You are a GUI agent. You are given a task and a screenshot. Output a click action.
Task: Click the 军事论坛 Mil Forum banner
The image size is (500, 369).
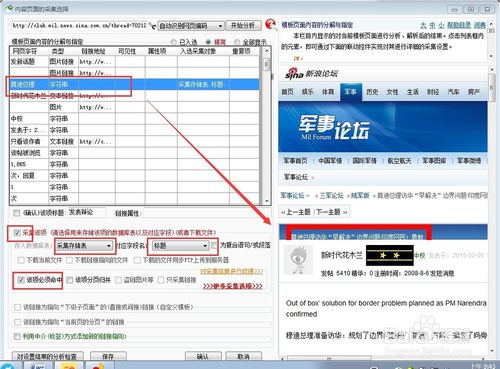383,127
